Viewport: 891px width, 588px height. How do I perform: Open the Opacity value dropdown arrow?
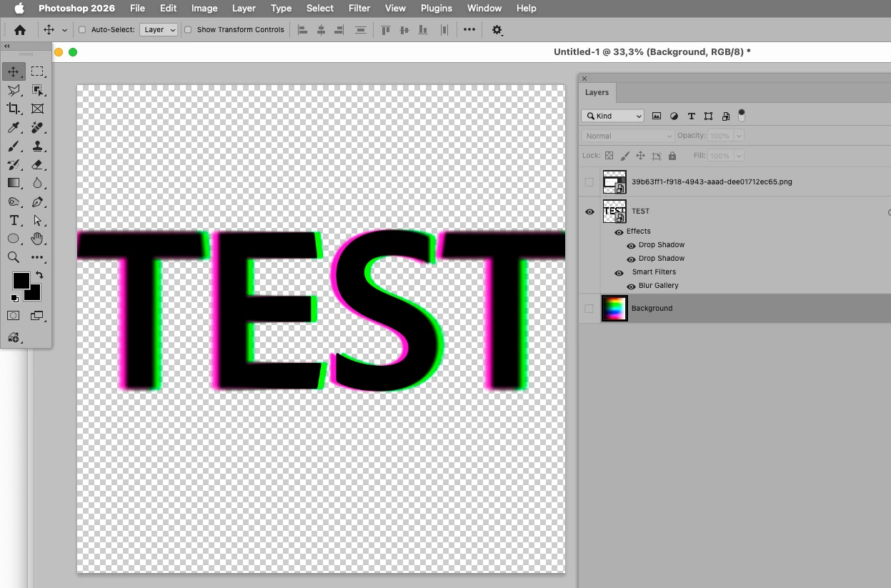[x=738, y=136]
